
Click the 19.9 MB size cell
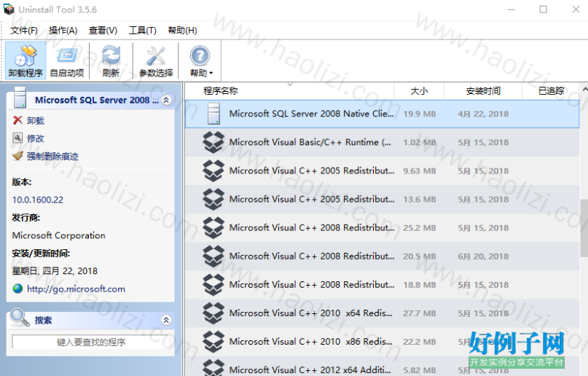coord(419,114)
